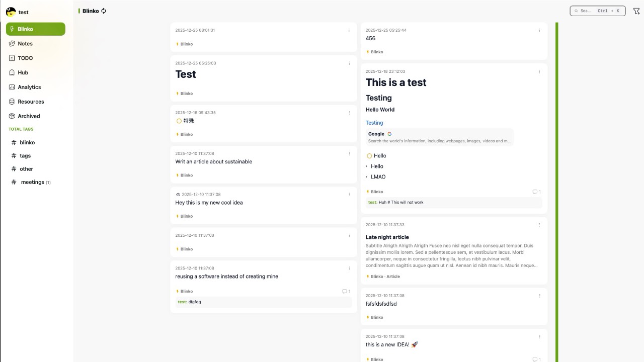Click the eye icon on 'cool idea' note
The height and width of the screenshot is (362, 644).
pyautogui.click(x=178, y=195)
